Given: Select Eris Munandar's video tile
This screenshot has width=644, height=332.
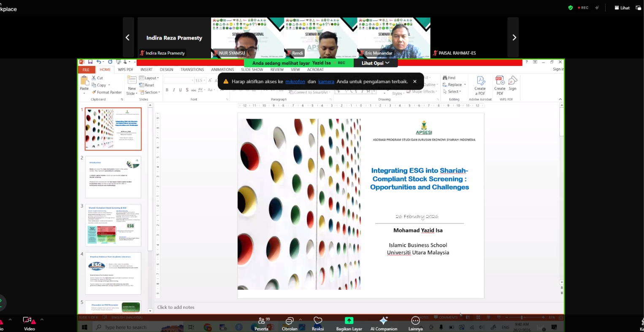Looking at the screenshot, I should 394,38.
